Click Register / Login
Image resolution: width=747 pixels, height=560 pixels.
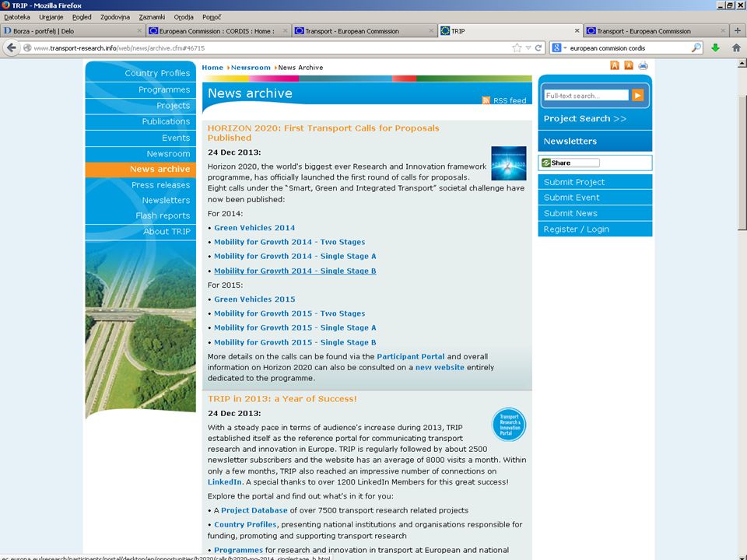tap(576, 229)
